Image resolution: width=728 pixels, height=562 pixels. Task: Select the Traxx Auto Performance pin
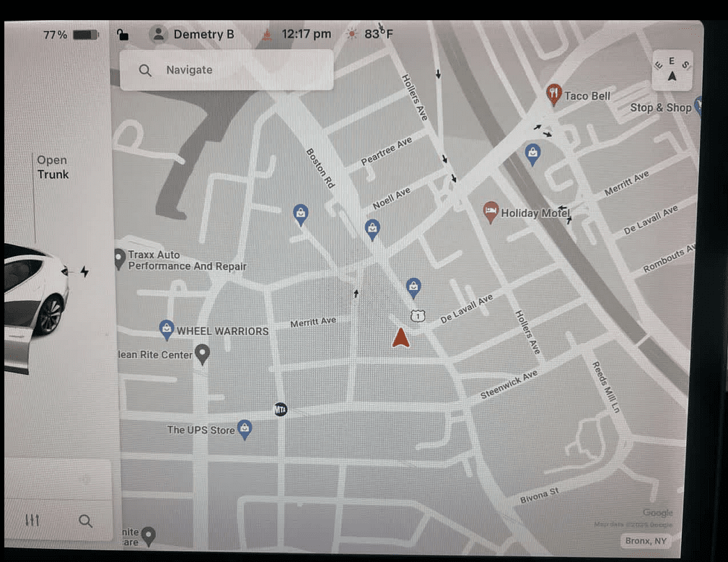(120, 258)
